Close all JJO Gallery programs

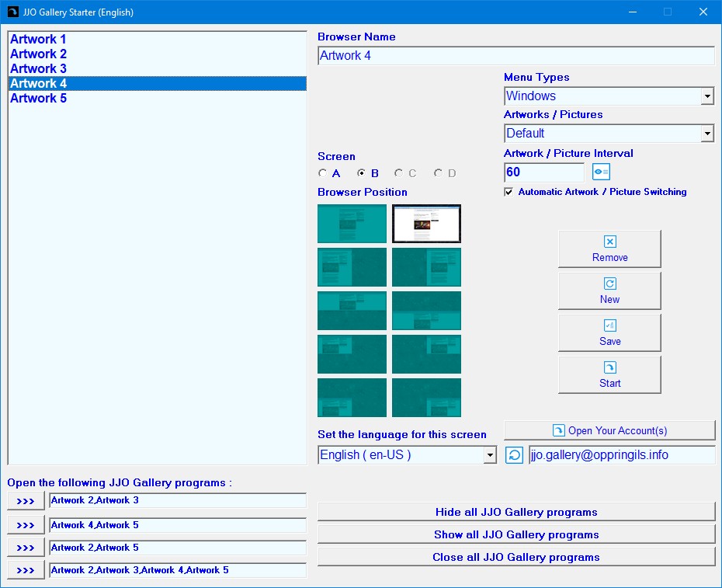(x=516, y=557)
